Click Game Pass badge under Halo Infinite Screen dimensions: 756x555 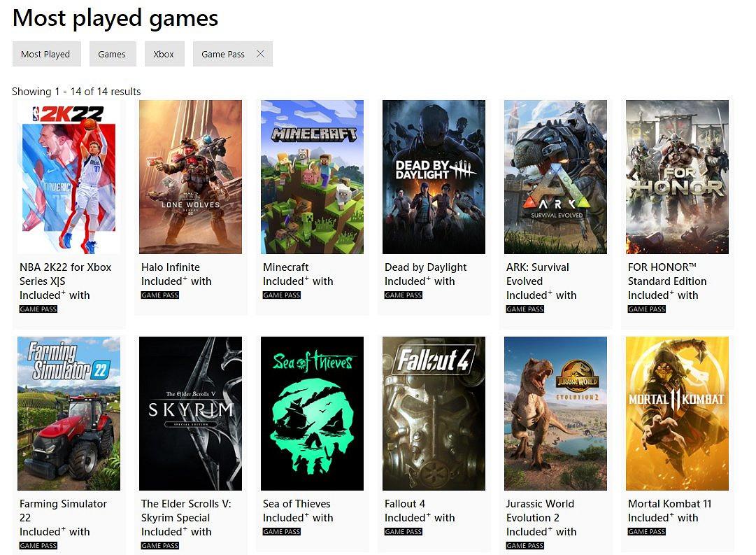click(x=160, y=295)
